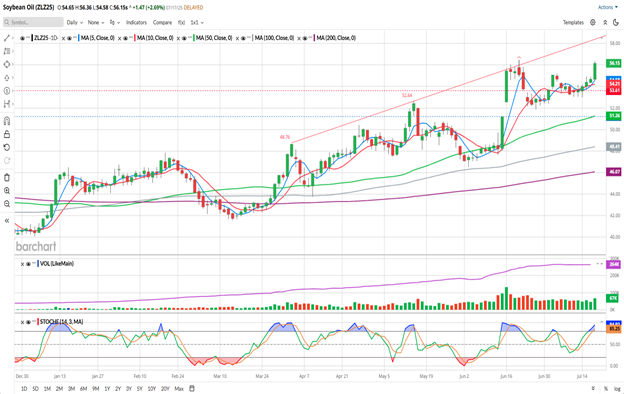Open chart settings gear icon
624x394 pixels.
tap(593, 23)
